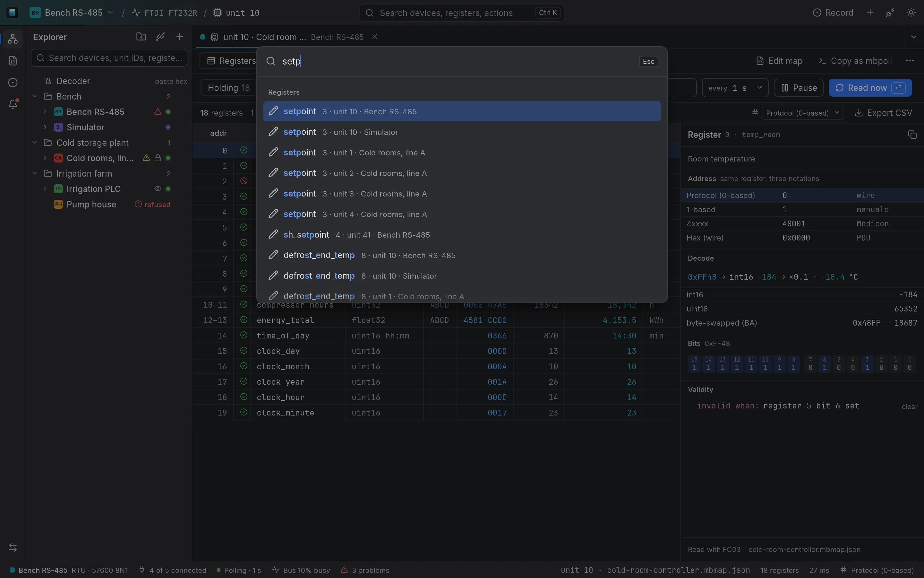Select setpoint unit 3 Cold rooms result

click(x=462, y=194)
